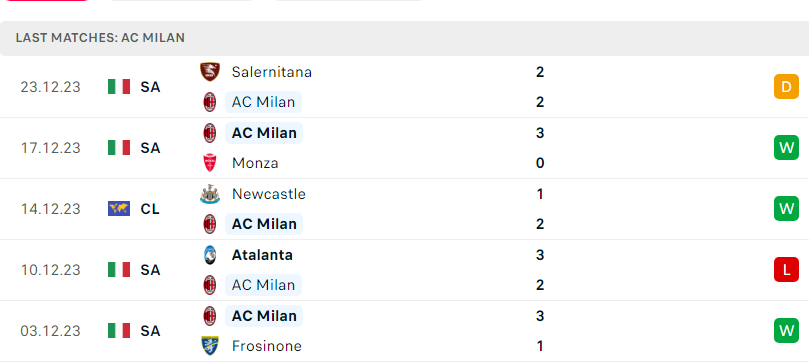Open the Newcastle team link
Screen dimensions: 809x364
pyautogui.click(x=269, y=194)
